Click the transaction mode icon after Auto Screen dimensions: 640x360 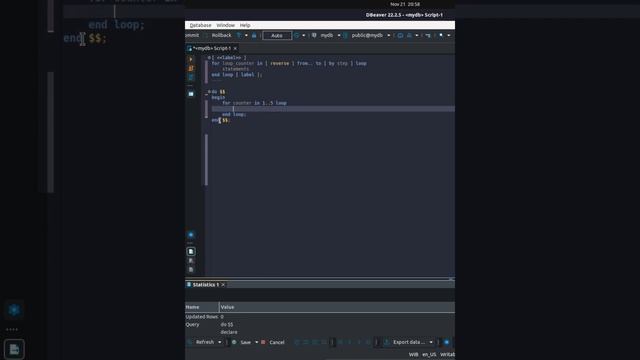297,36
